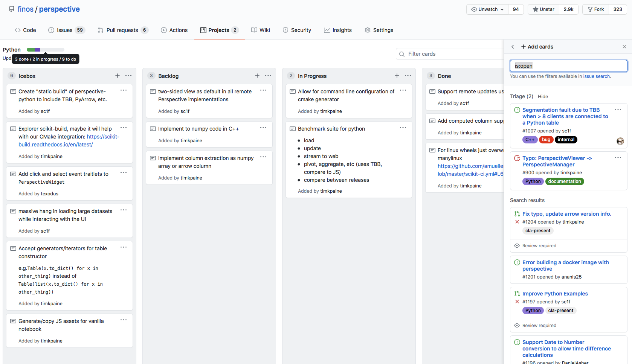Fork the repository

click(x=596, y=9)
